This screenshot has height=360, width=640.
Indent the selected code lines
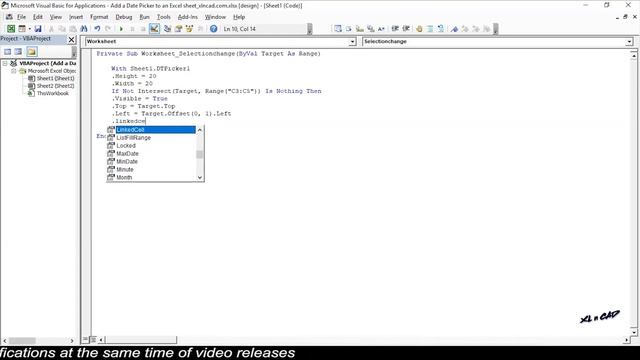click(395, 29)
